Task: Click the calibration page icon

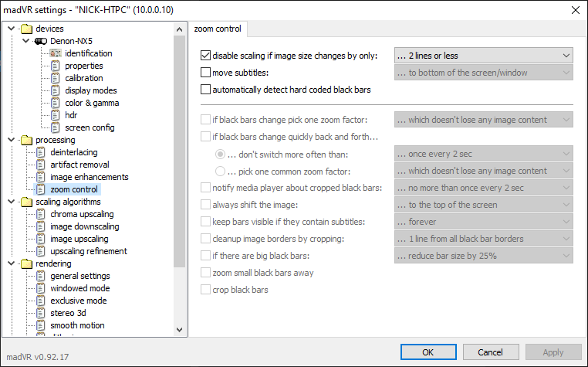Action: coord(56,78)
